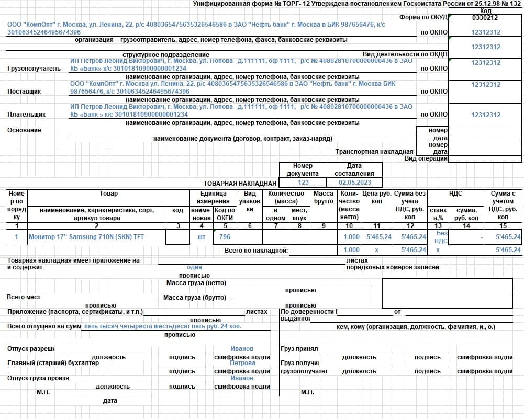This screenshot has width=524, height=420.
Task: Click the 'структурное подразделение' caption
Action: point(166,54)
